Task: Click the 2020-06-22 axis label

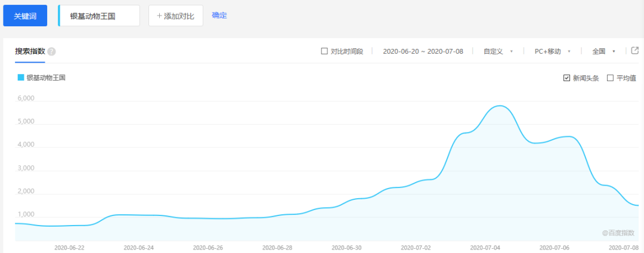Action: click(x=69, y=248)
